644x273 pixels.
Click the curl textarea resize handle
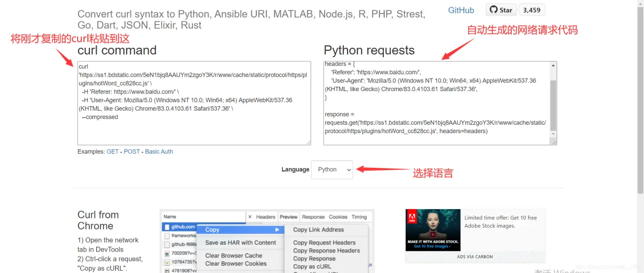[x=308, y=142]
